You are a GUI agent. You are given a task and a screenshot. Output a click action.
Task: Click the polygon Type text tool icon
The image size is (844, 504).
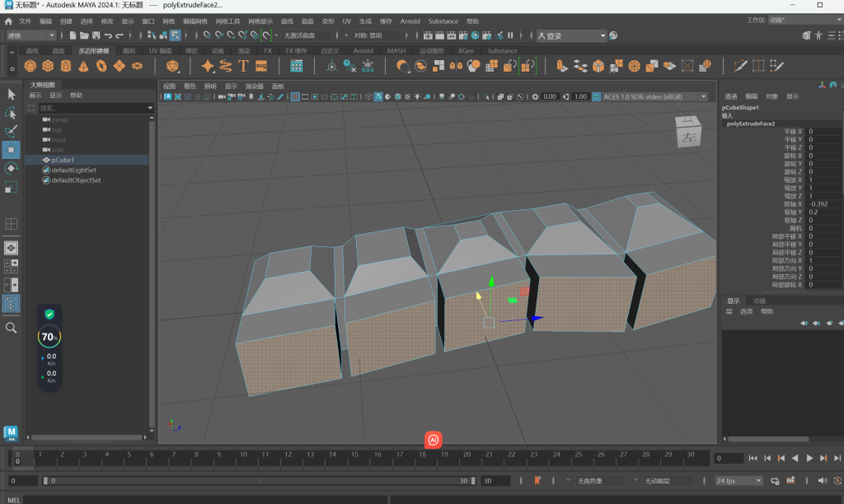point(243,66)
